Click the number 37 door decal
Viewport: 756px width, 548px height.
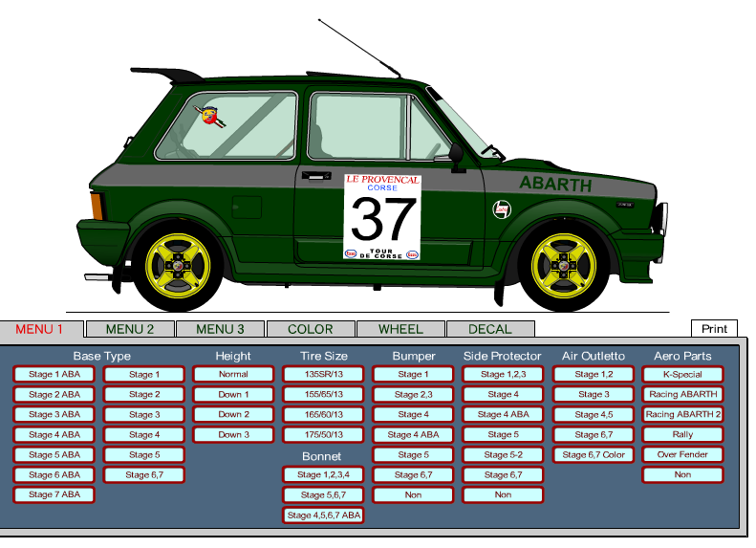(x=382, y=220)
